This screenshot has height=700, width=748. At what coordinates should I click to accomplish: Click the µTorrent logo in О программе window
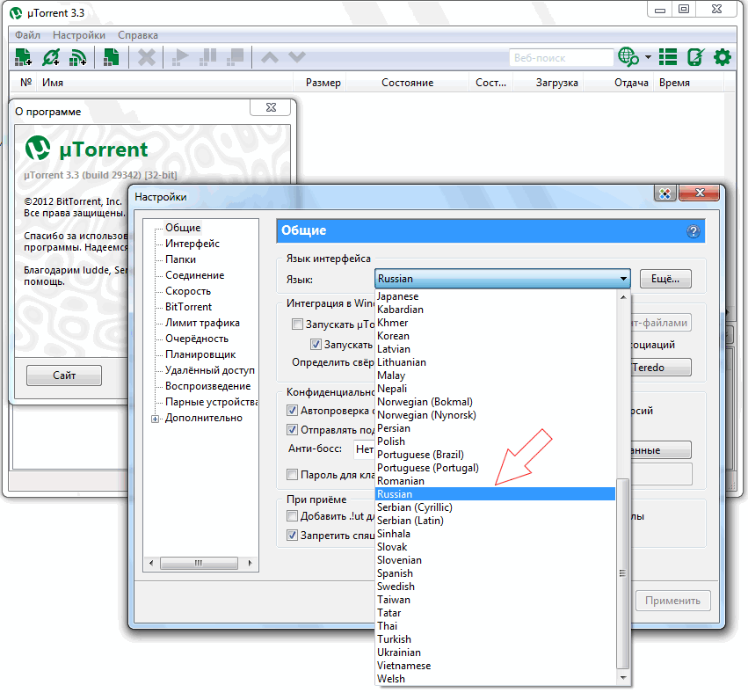38,148
